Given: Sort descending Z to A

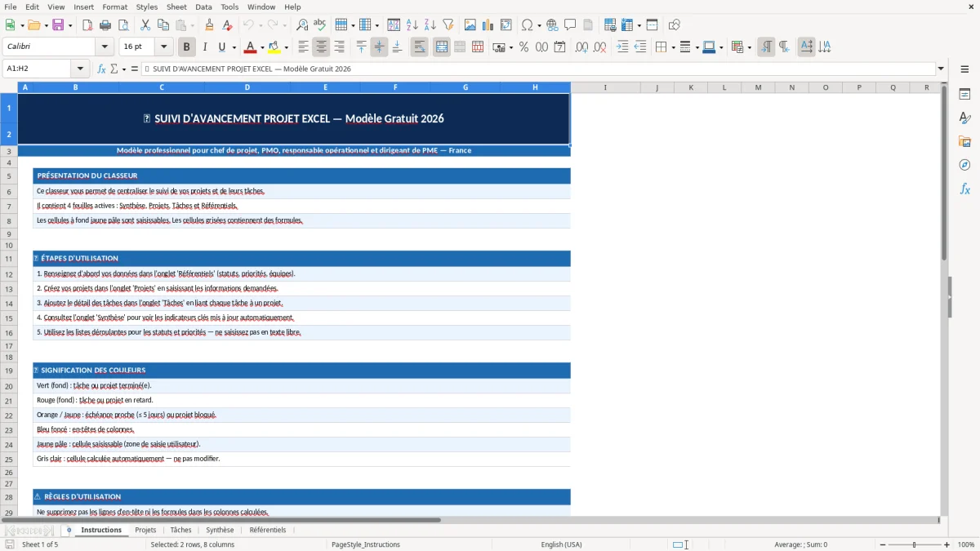Looking at the screenshot, I should click(430, 25).
